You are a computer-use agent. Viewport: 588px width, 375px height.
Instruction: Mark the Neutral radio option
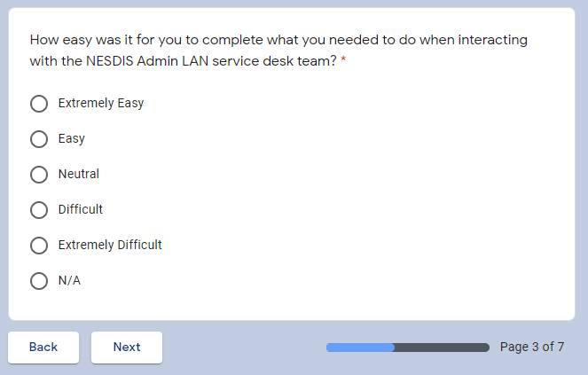click(x=39, y=175)
